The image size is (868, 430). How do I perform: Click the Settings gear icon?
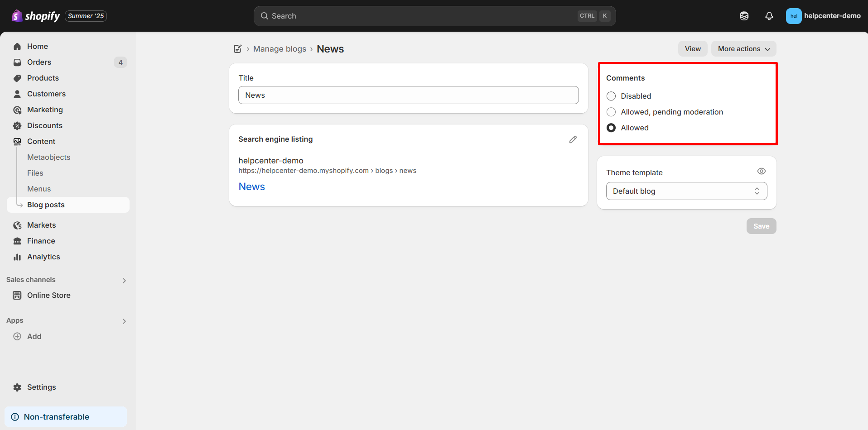coord(17,387)
